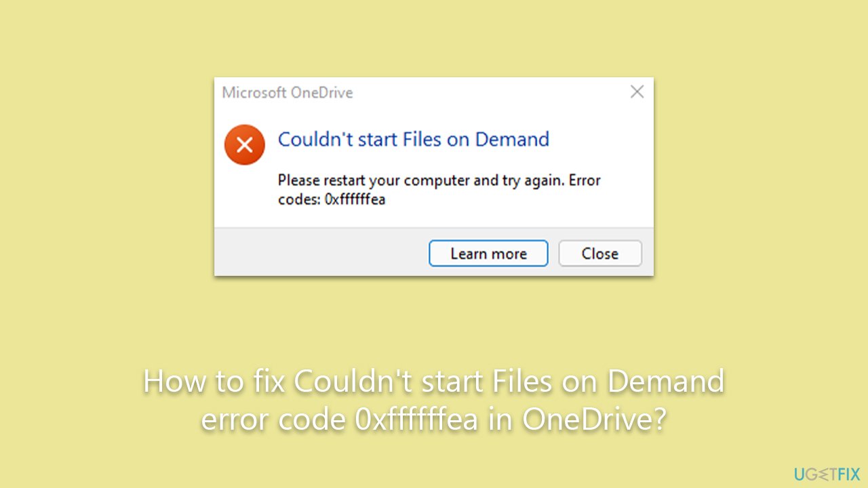Viewport: 868px width, 488px height.
Task: Click the grey footer area of the dialog
Action: (x=305, y=252)
